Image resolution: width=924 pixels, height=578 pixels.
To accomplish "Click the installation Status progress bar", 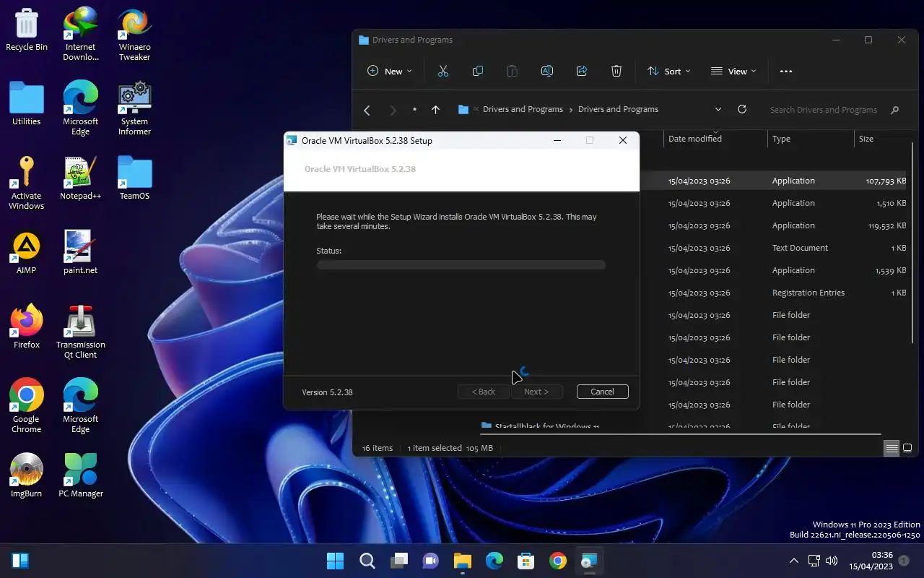I will (x=461, y=265).
